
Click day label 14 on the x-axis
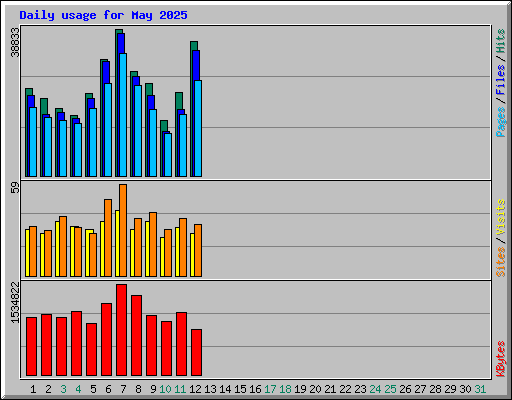[225, 389]
